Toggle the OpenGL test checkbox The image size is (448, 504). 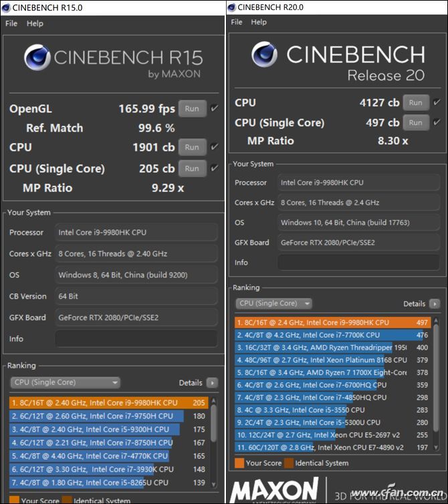point(214,108)
